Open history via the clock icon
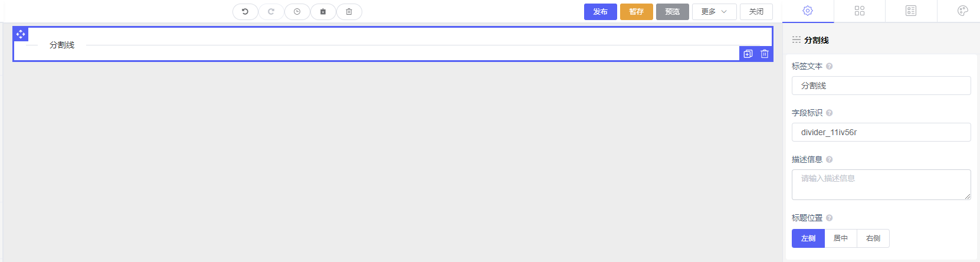Screen dimensions: 980x262 (297, 12)
